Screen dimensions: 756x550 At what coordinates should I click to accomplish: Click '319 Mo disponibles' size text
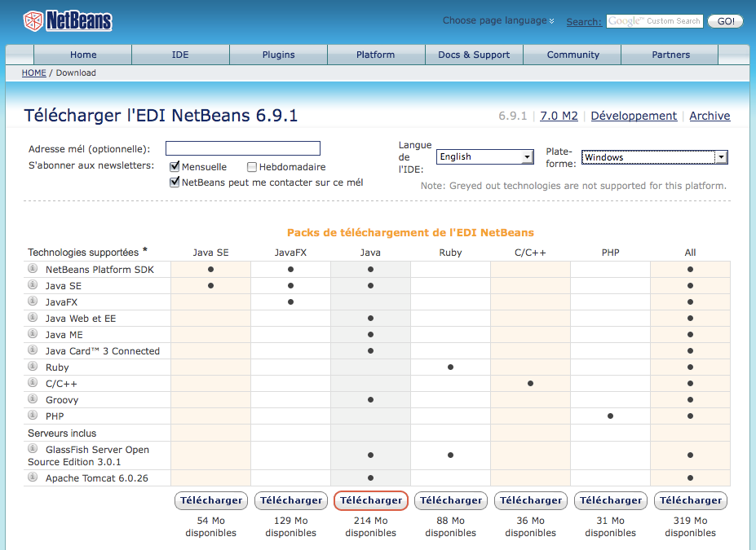pos(691,526)
